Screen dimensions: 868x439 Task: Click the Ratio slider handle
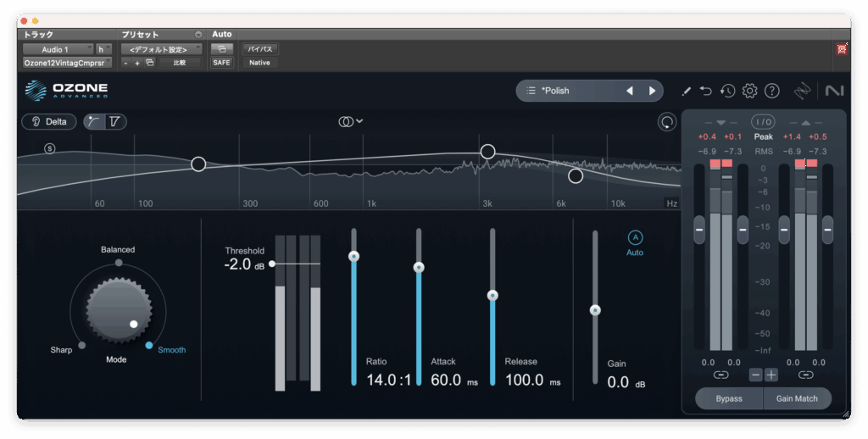353,256
